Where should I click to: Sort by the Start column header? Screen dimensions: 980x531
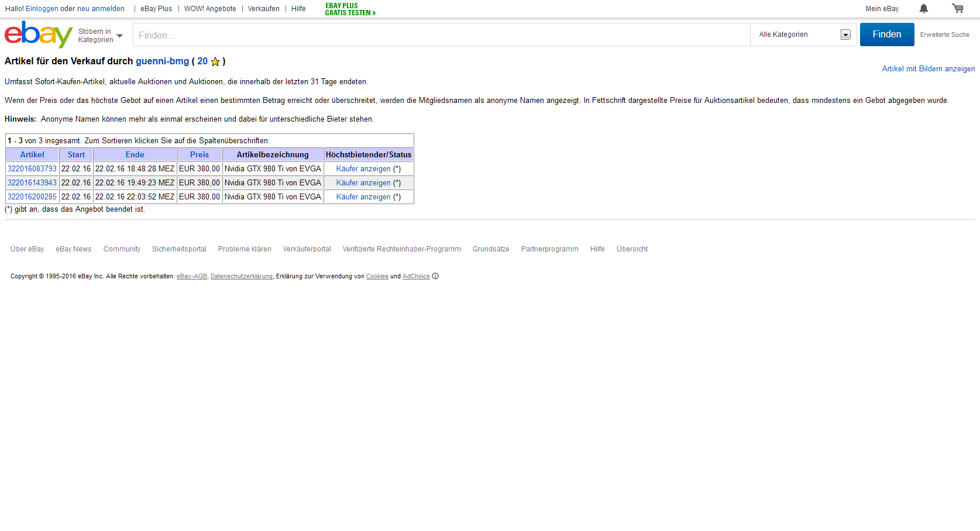click(76, 155)
